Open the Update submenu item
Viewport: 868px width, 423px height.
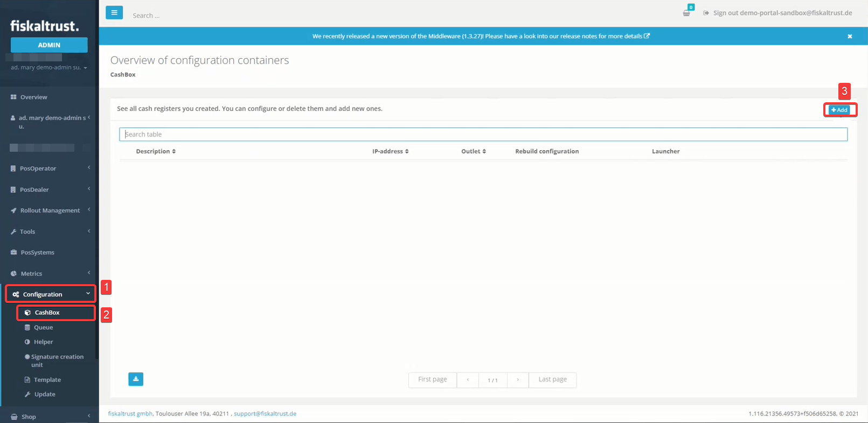click(44, 394)
